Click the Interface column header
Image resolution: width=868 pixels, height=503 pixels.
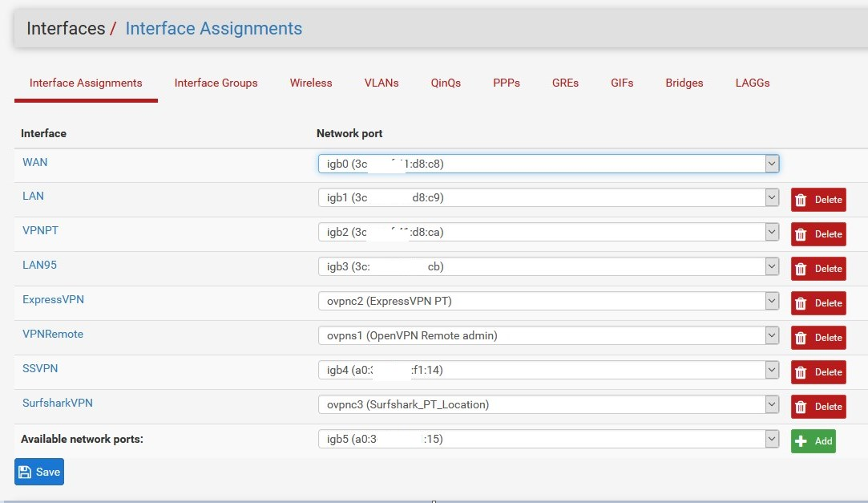(x=44, y=133)
